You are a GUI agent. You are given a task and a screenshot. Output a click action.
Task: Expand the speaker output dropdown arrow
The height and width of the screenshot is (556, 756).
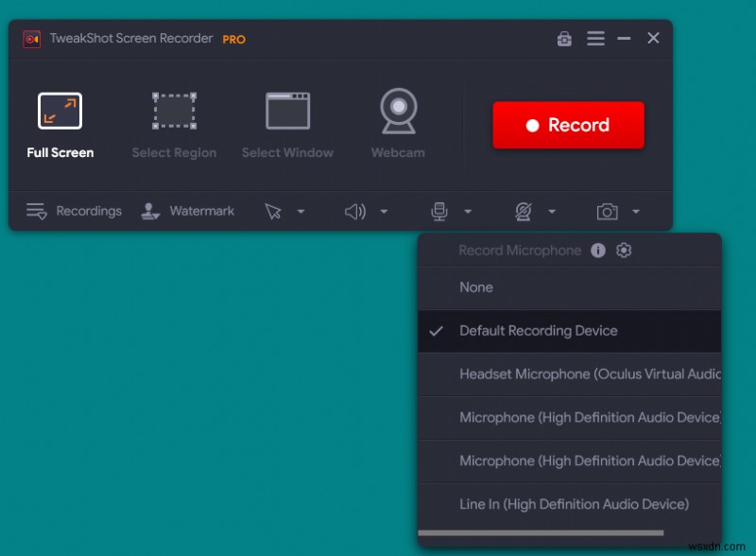click(x=383, y=211)
